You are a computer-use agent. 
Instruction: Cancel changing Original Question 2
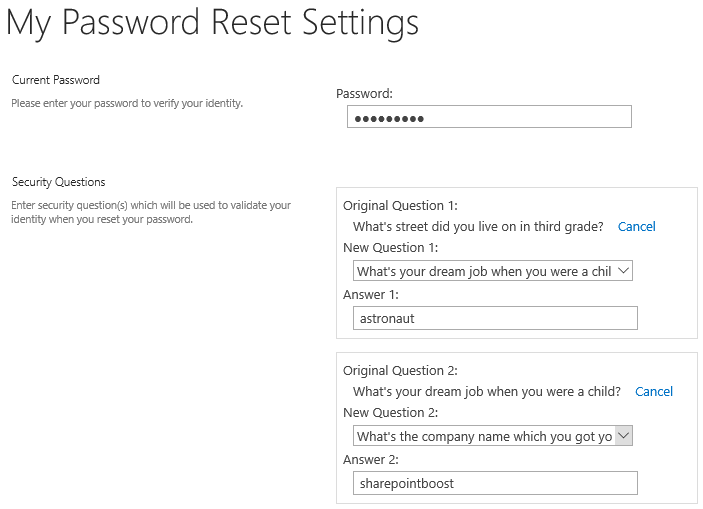[x=654, y=392]
